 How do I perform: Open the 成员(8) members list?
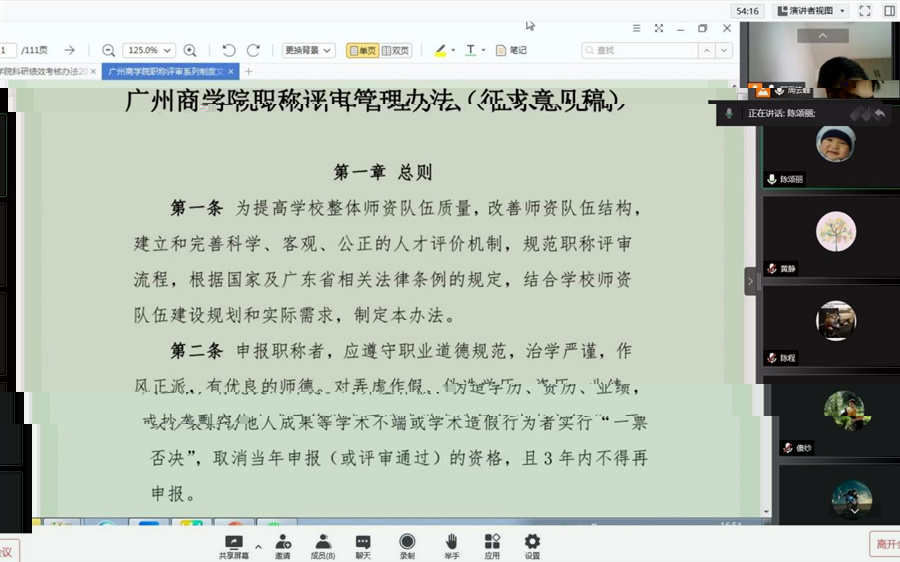tap(323, 547)
